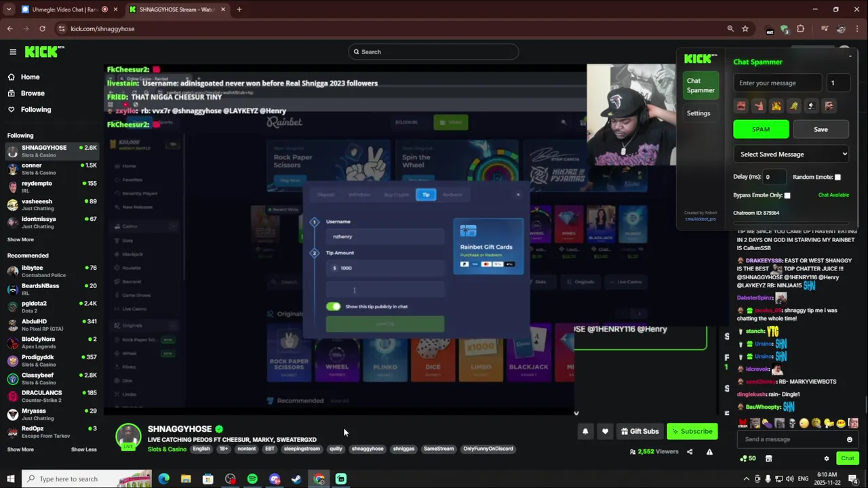The height and width of the screenshot is (488, 868).
Task: Reload the page
Action: pos(42,28)
